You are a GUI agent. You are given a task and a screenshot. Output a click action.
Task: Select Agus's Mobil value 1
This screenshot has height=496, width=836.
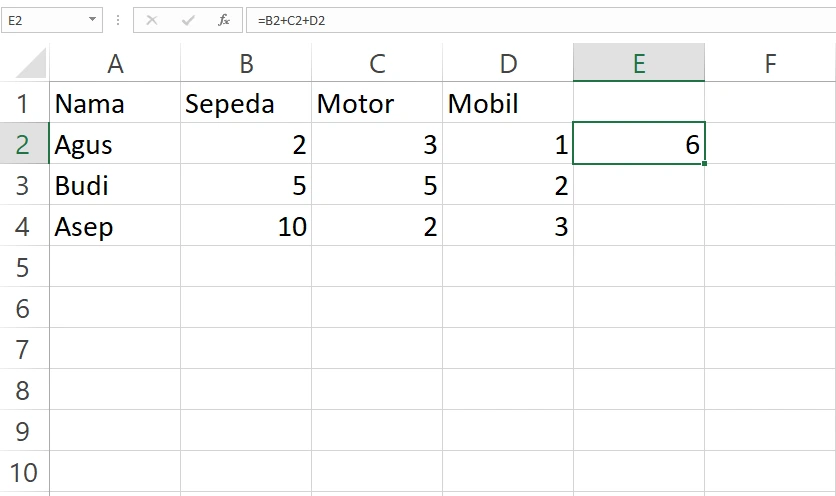508,143
